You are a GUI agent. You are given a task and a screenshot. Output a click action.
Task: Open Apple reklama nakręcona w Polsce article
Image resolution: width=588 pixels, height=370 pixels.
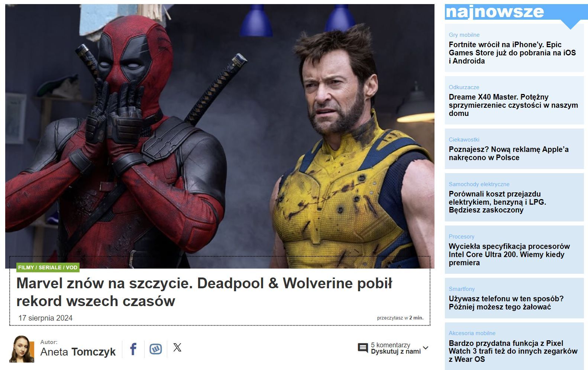coord(508,153)
